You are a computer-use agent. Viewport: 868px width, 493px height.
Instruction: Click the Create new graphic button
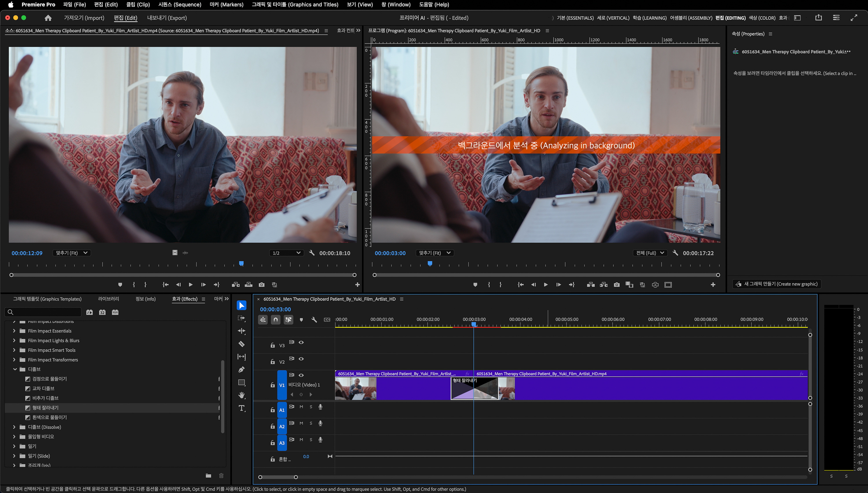click(777, 284)
